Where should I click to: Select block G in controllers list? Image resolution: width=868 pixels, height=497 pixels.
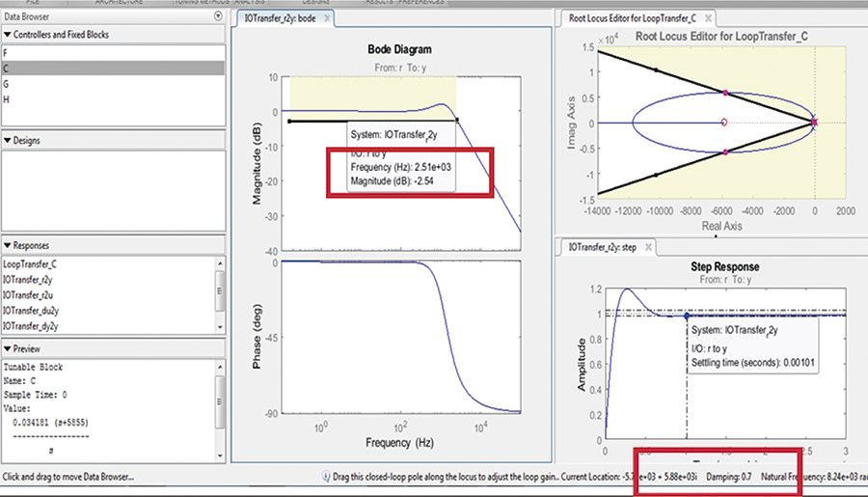(7, 84)
